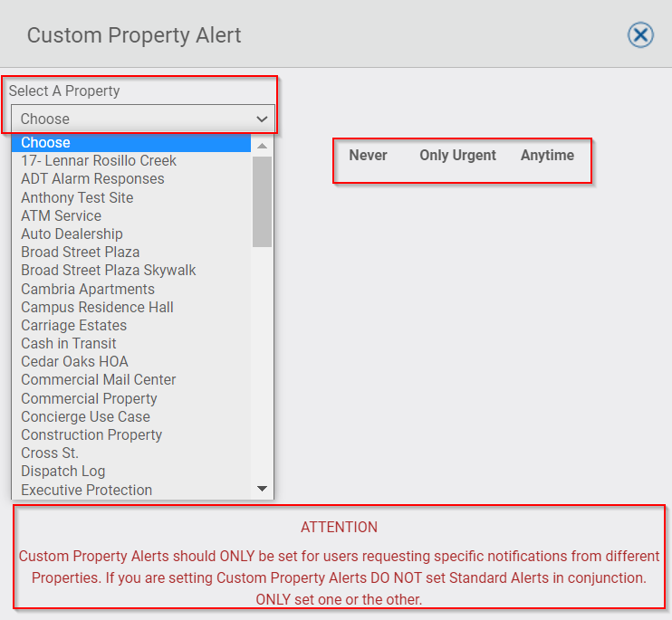Select 17- Lennar Rosillo Creek property

tap(131, 160)
